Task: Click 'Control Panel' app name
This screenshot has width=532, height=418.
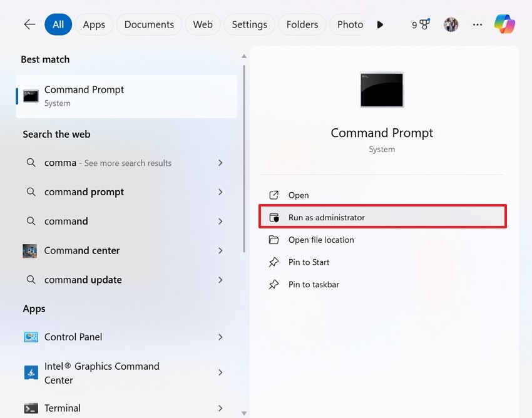Action: [73, 337]
